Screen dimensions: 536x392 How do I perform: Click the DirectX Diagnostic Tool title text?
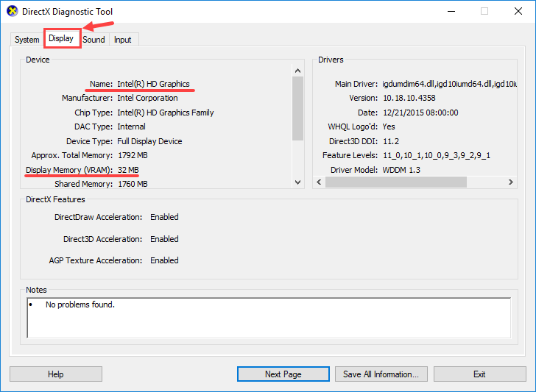pos(67,12)
